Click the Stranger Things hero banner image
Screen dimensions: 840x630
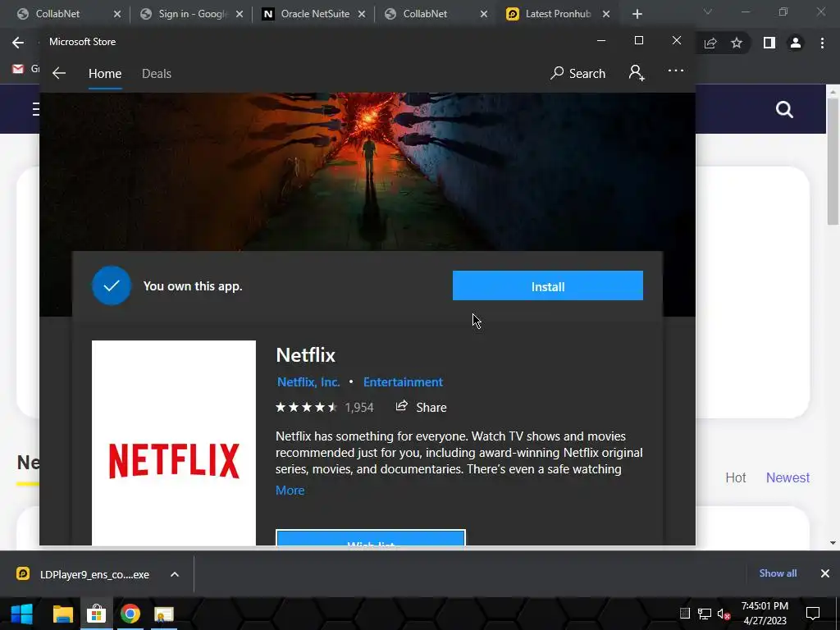click(x=367, y=171)
